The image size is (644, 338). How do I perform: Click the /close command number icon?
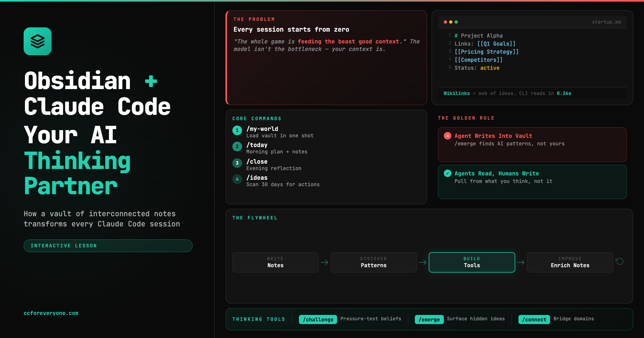point(237,163)
